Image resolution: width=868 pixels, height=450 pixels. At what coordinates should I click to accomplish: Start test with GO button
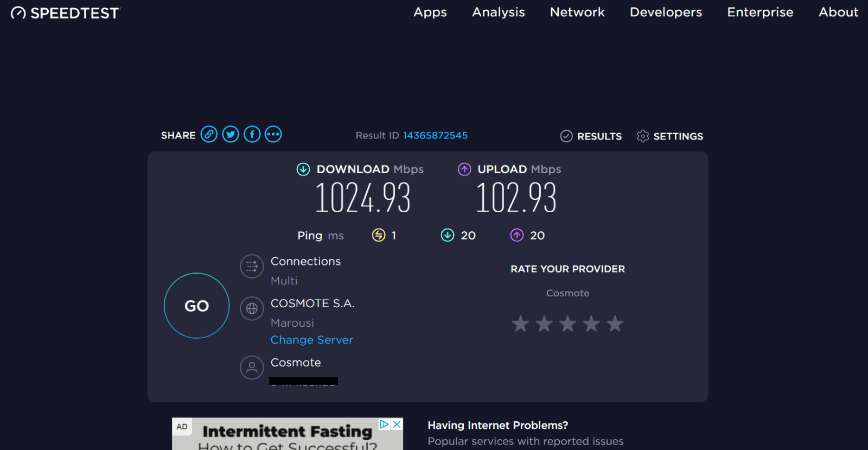[196, 306]
